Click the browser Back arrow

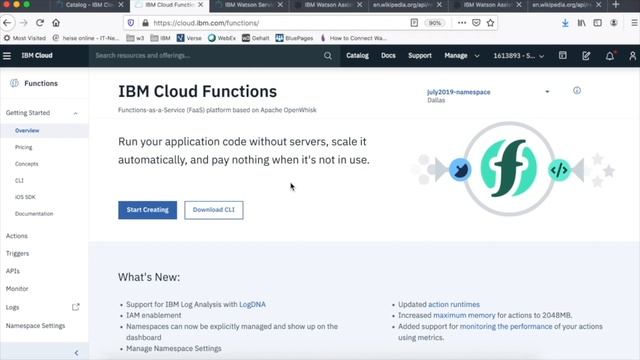pos(7,23)
